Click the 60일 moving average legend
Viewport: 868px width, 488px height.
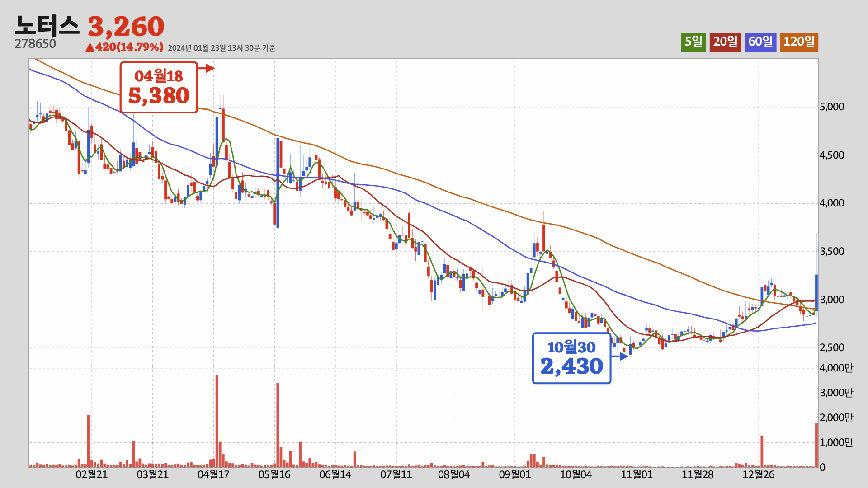(x=760, y=42)
